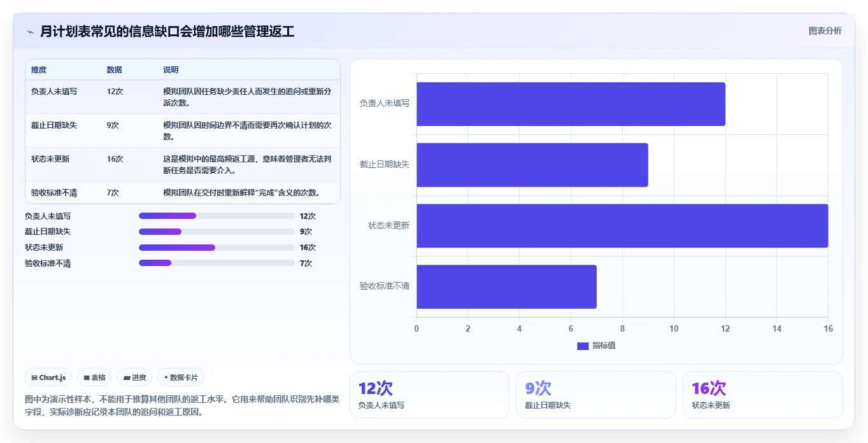Click the 7次 value in table
The image size is (868, 443).
coord(113,192)
